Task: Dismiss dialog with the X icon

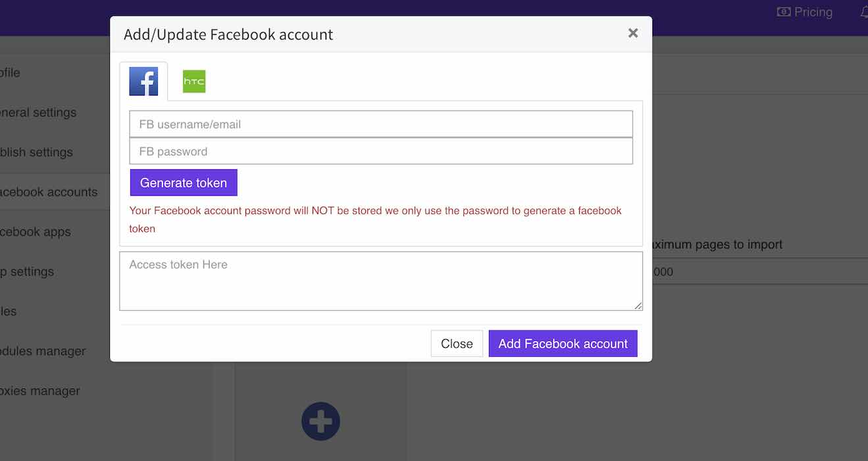Action: click(632, 32)
